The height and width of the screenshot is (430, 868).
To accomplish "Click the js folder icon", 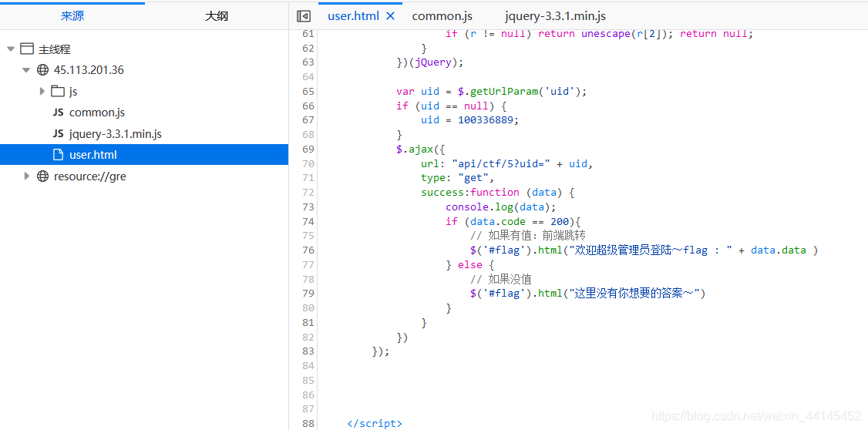I will point(58,91).
